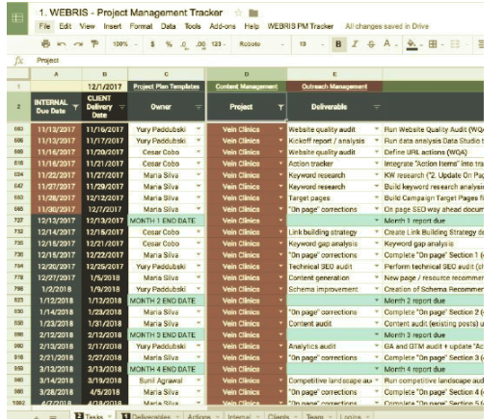Image resolution: width=504 pixels, height=420 pixels.
Task: Open the Format menu
Action: coord(141,26)
